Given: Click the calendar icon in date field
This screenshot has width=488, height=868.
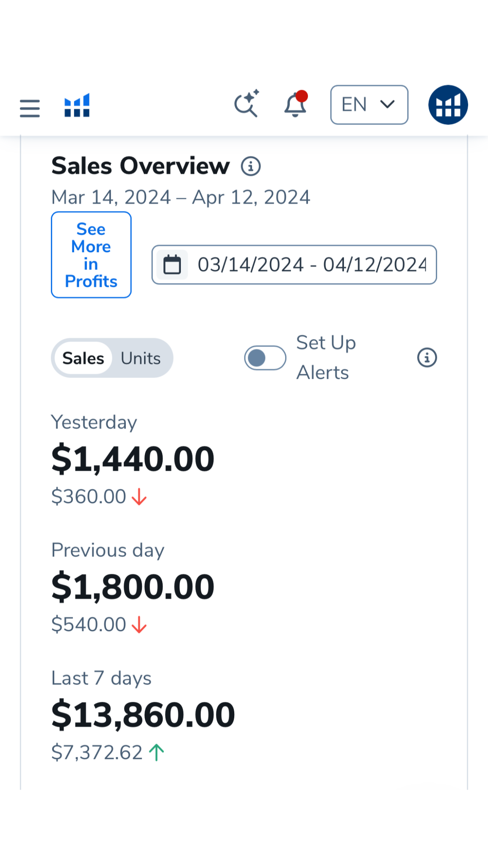Looking at the screenshot, I should coord(172,265).
